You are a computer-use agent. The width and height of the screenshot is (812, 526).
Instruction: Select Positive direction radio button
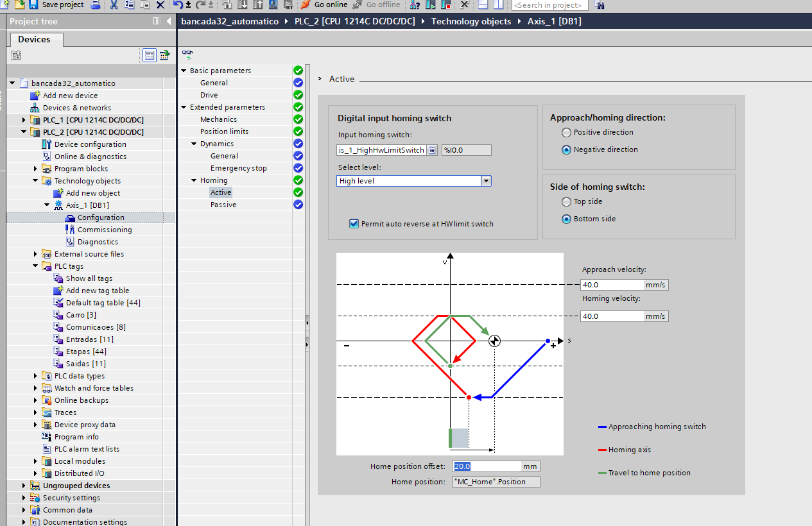click(566, 132)
